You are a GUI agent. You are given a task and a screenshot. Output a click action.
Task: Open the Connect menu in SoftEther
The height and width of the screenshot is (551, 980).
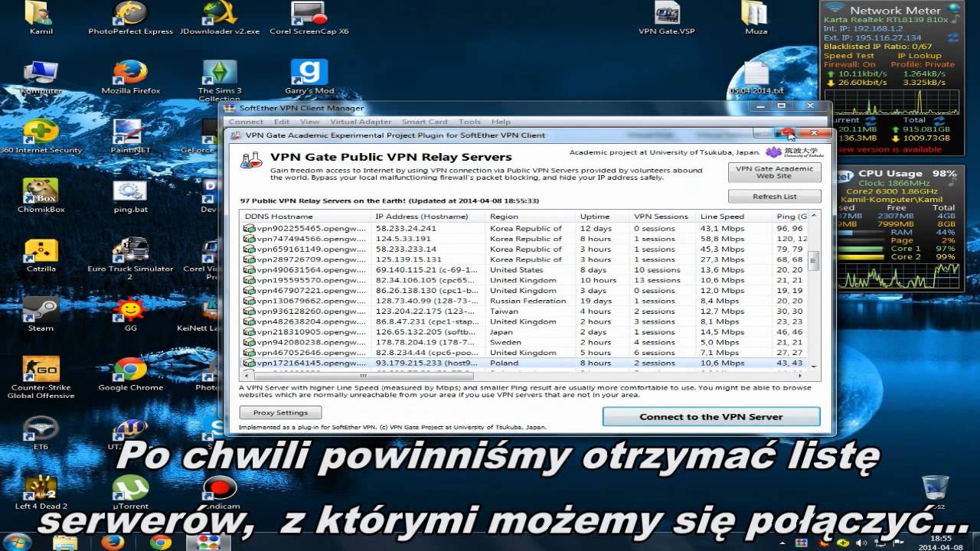(x=246, y=122)
